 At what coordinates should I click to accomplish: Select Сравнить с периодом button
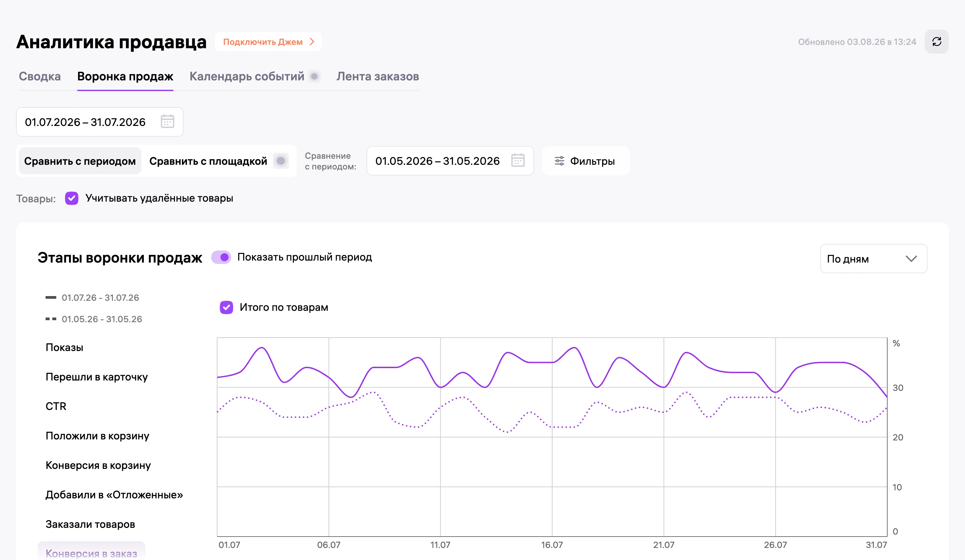pyautogui.click(x=80, y=161)
